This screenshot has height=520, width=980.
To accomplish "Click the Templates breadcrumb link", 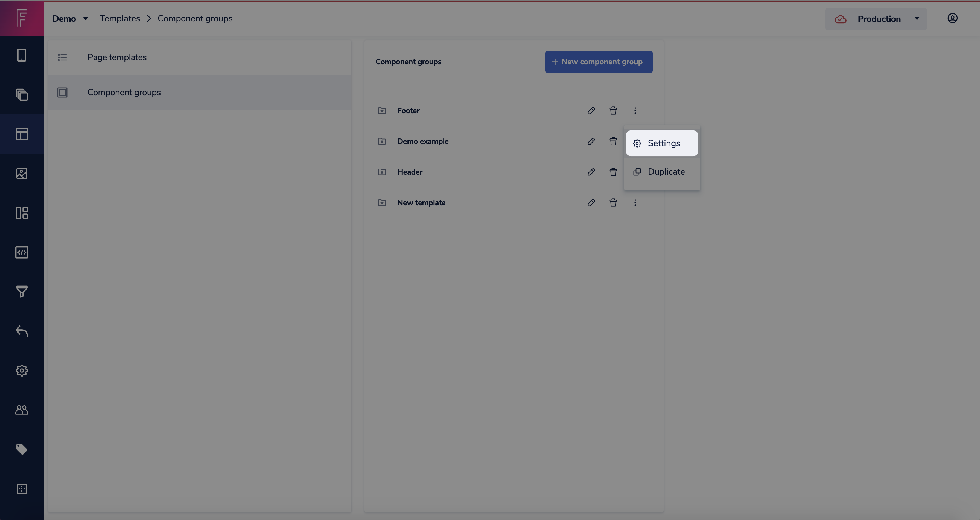I will pos(120,18).
